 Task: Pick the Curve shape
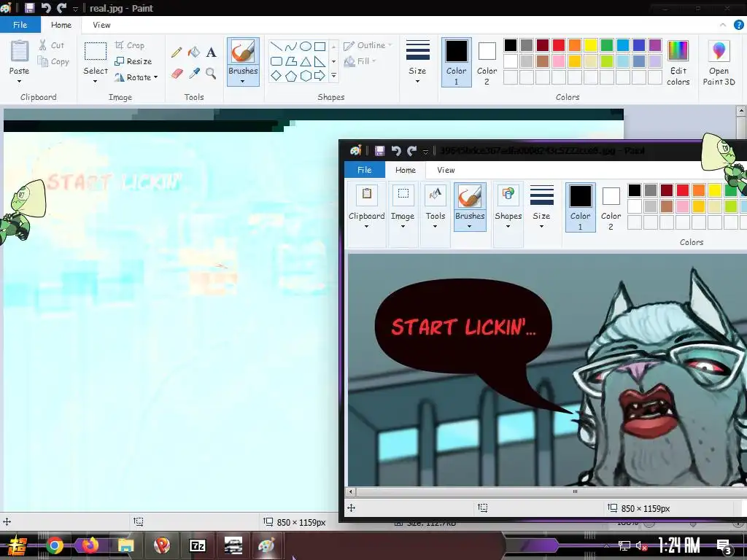click(290, 46)
